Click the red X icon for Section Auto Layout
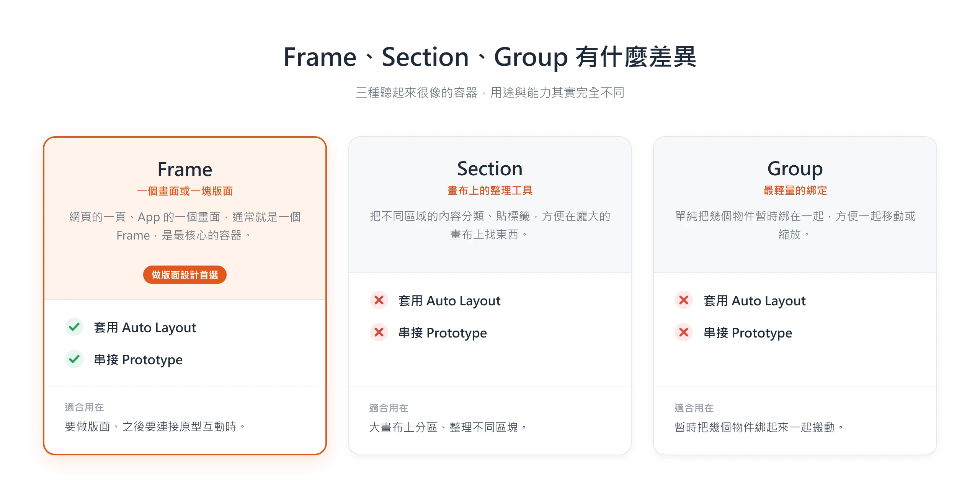 pos(379,300)
